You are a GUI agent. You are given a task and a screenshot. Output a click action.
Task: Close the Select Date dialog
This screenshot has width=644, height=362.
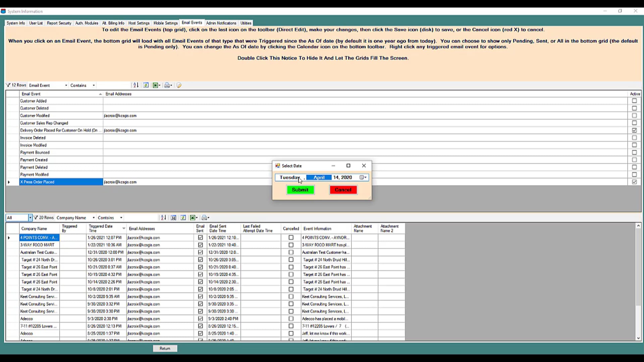tap(364, 166)
